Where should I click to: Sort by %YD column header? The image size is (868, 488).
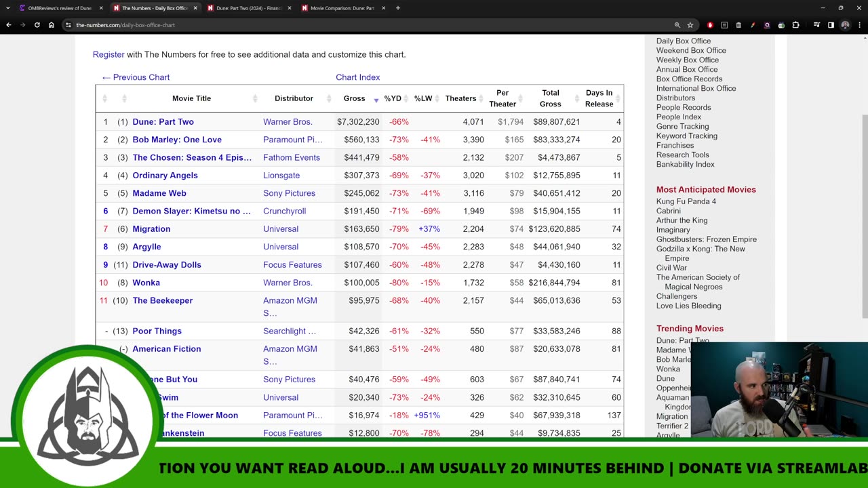click(393, 98)
